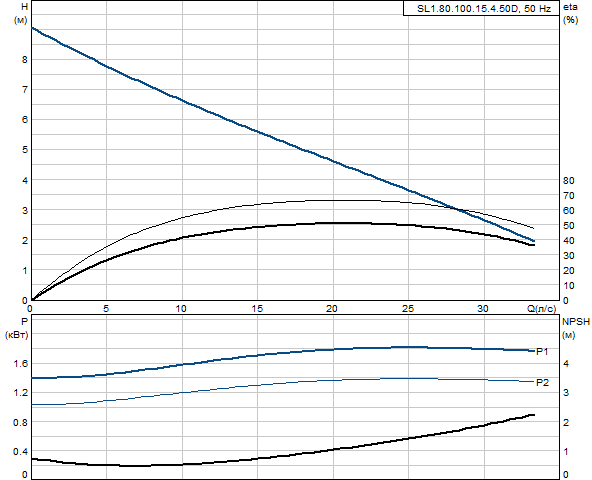Click the Q(л/с) flow axis label

pos(541,309)
